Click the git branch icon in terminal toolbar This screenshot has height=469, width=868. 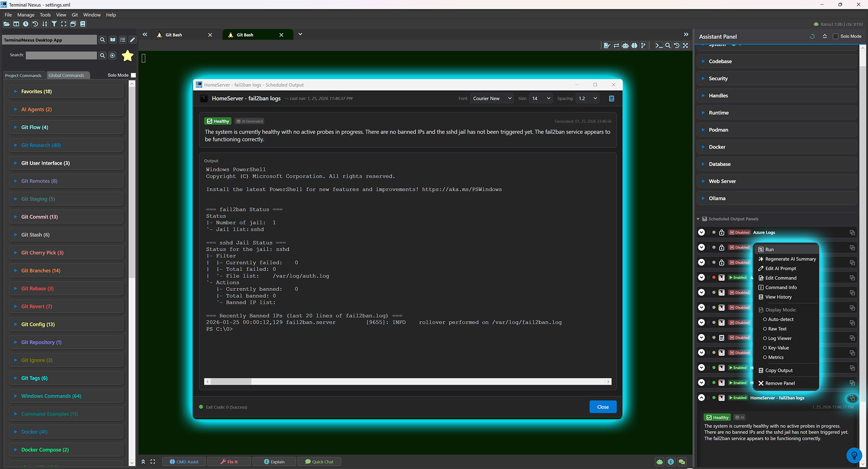(643, 46)
